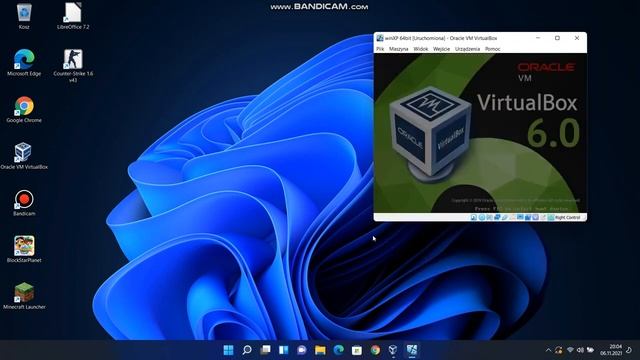Image resolution: width=640 pixels, height=360 pixels.
Task: Select the Bandicam desktop shortcut
Action: click(x=24, y=202)
